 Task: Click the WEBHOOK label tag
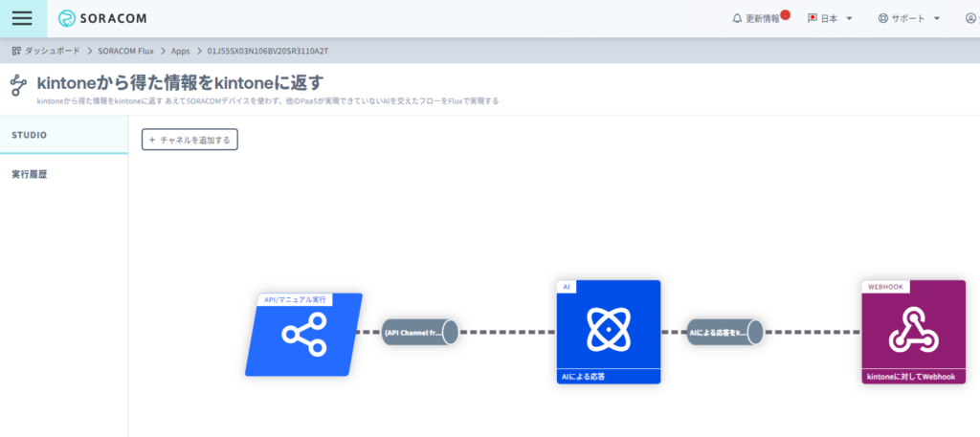click(x=886, y=286)
